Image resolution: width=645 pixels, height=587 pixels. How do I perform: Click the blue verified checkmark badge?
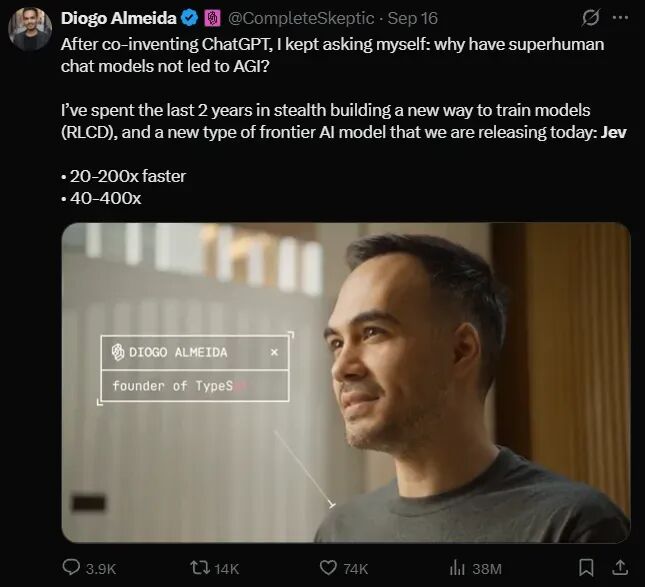(190, 18)
